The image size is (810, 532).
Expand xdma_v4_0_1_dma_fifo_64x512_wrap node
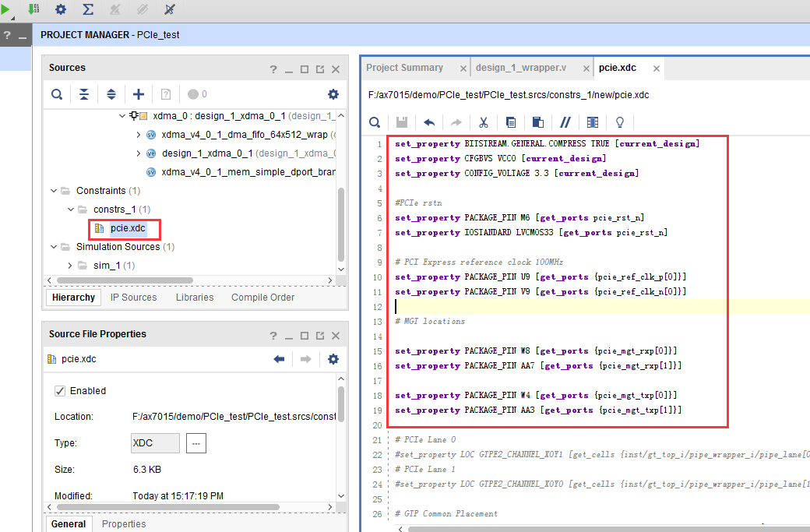click(138, 135)
